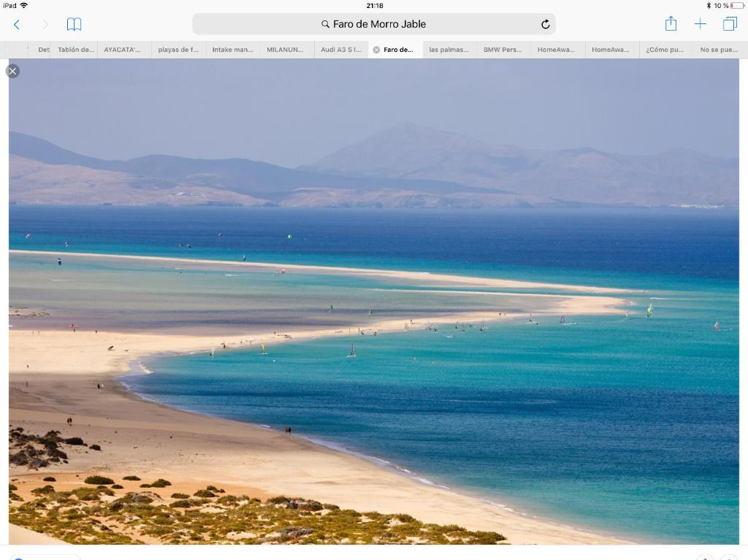Switch to the MILANUN... tab
The width and height of the screenshot is (748, 560).
coord(285,50)
